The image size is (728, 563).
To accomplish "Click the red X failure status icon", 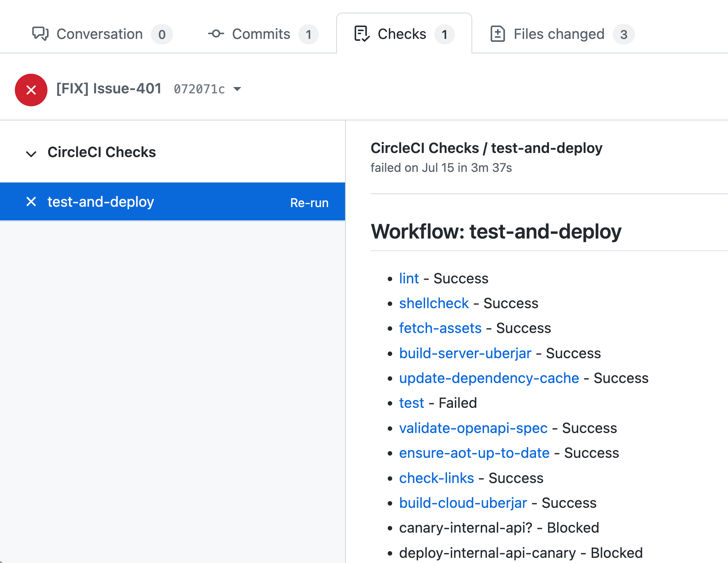I will tap(31, 90).
